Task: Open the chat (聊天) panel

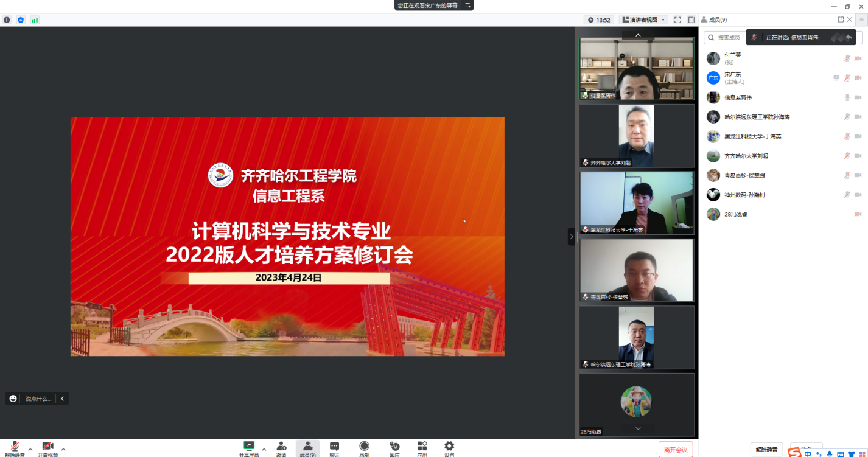Action: pyautogui.click(x=334, y=448)
